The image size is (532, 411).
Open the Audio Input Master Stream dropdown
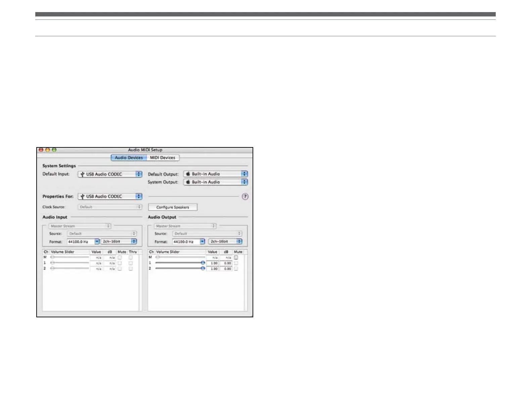[80, 226]
